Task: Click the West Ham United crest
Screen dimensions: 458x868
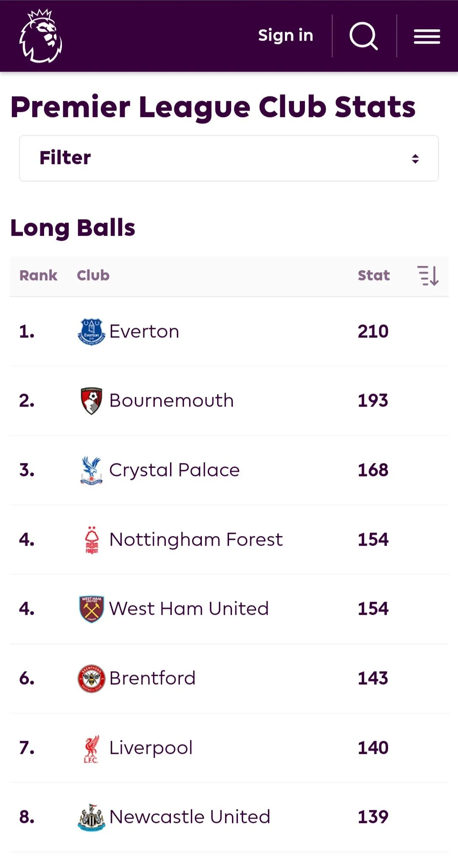Action: click(x=91, y=609)
